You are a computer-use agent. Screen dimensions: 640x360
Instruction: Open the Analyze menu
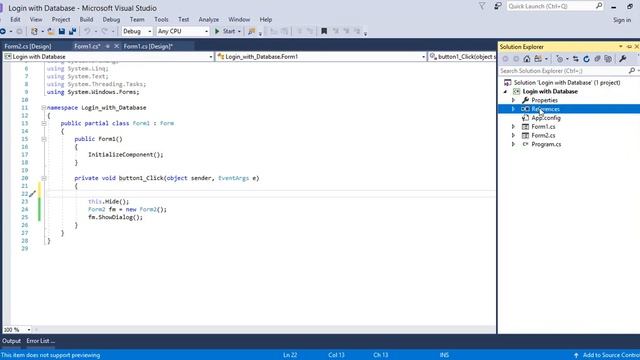[209, 19]
